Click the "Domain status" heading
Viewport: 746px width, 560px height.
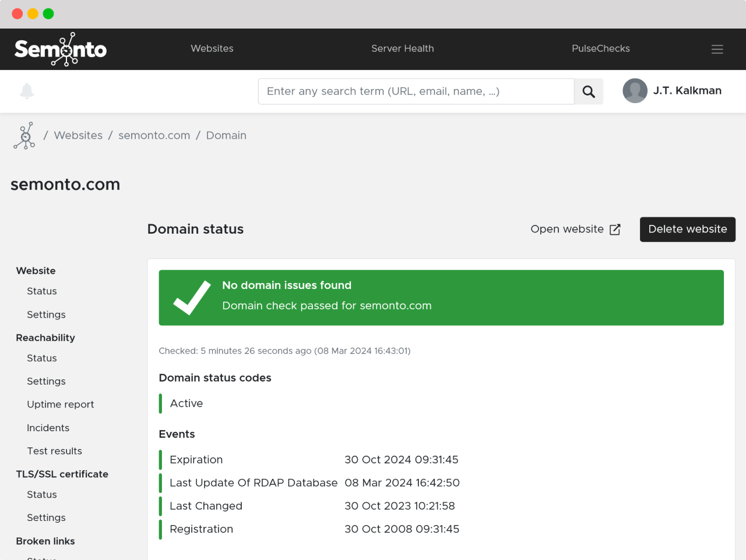(195, 229)
